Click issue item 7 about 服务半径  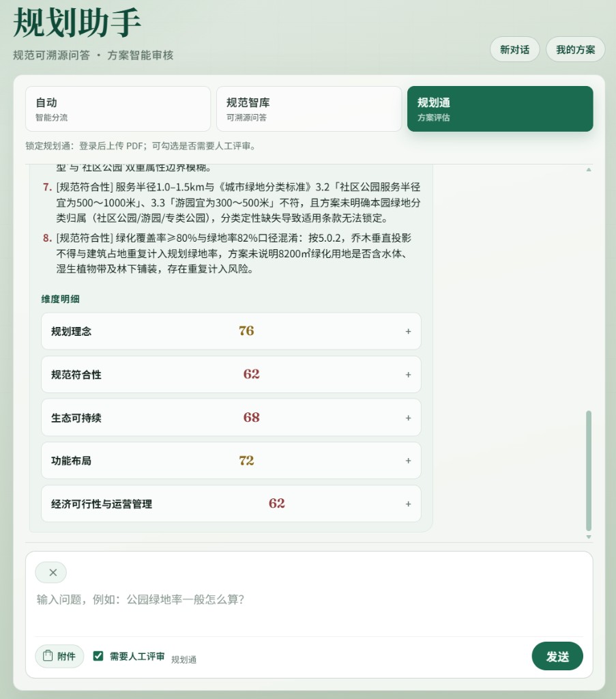(x=232, y=202)
